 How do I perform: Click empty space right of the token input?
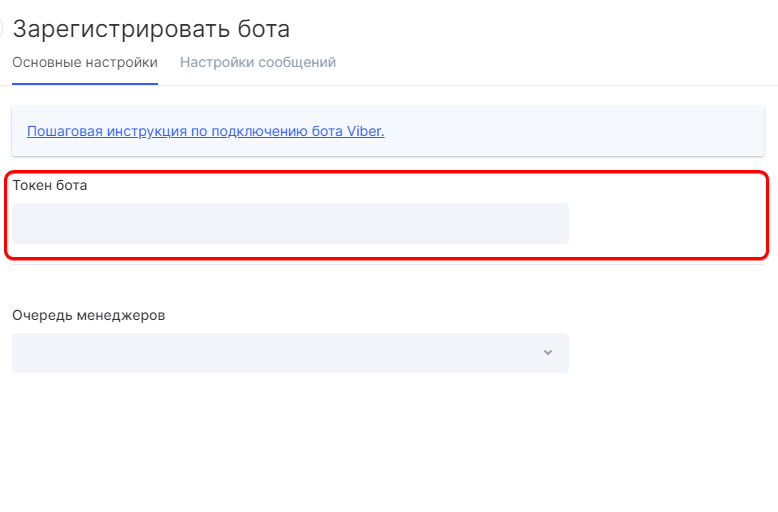pyautogui.click(x=665, y=223)
